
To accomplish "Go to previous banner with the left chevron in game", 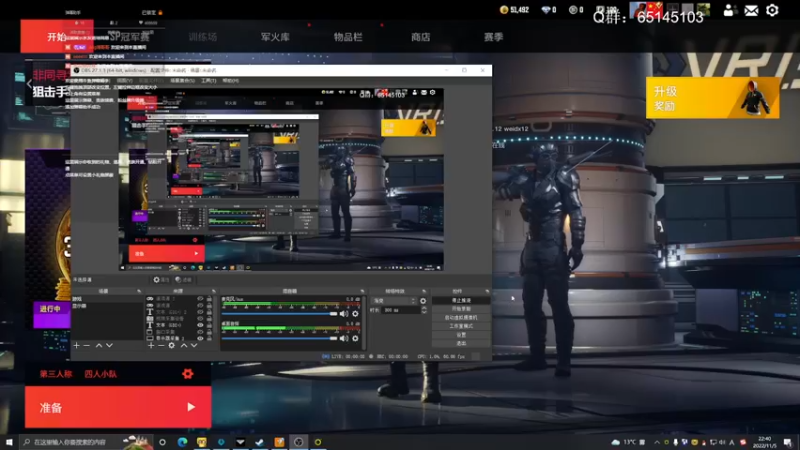I will tap(29, 84).
